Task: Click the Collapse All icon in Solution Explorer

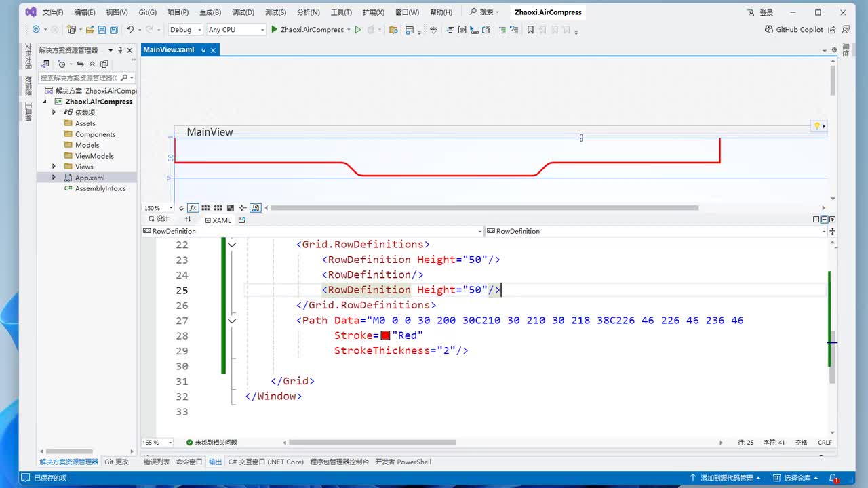Action: click(x=92, y=64)
